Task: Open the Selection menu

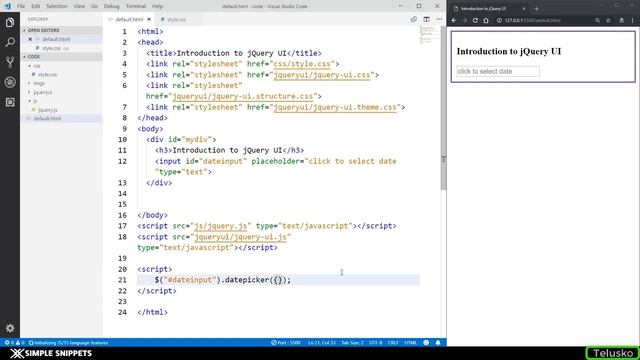Action: pos(57,6)
